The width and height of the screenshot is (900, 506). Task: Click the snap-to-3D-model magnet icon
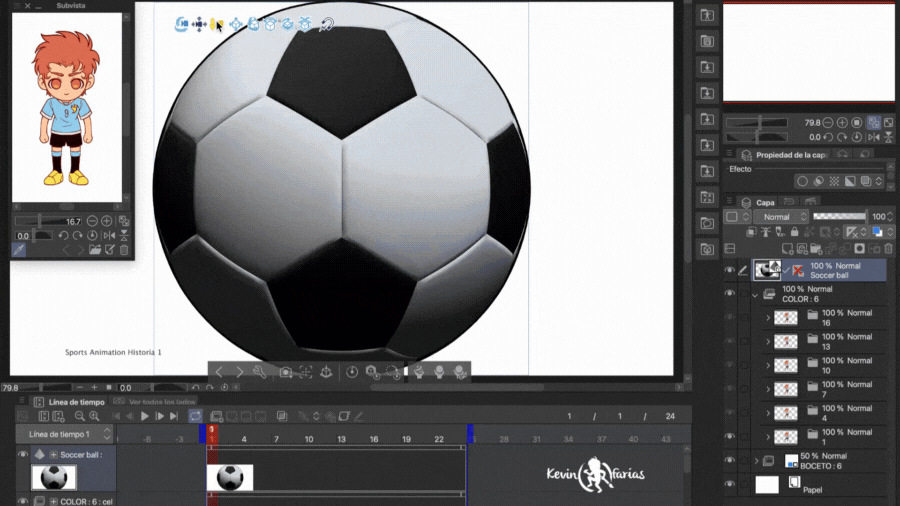[x=327, y=24]
